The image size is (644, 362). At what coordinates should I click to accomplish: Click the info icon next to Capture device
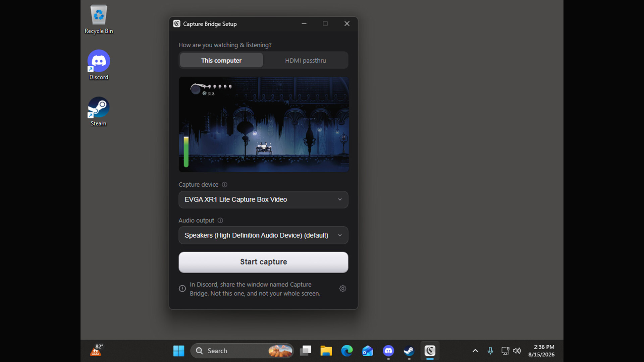tap(225, 185)
